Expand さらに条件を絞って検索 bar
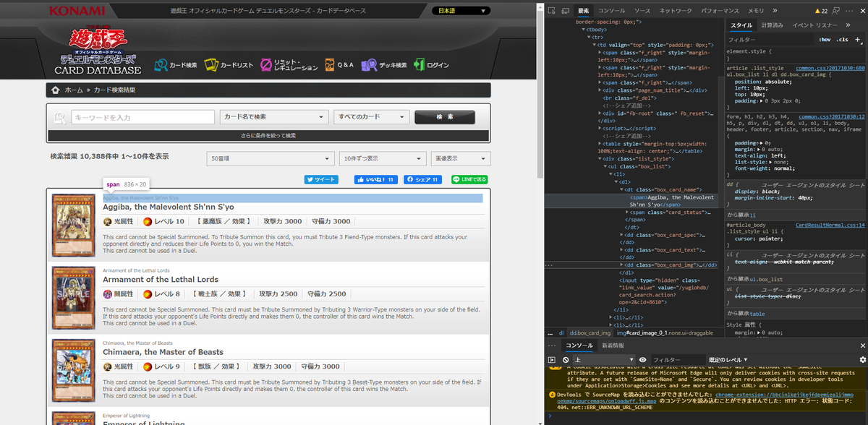This screenshot has height=425, width=868. (268, 135)
